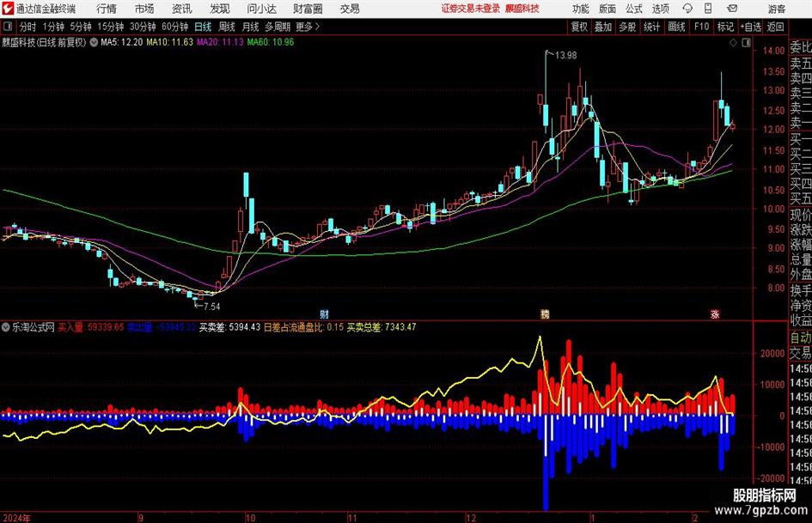Screen dimensions: 812x523
Task: Click the 游客 user account label
Action: pyautogui.click(x=777, y=9)
